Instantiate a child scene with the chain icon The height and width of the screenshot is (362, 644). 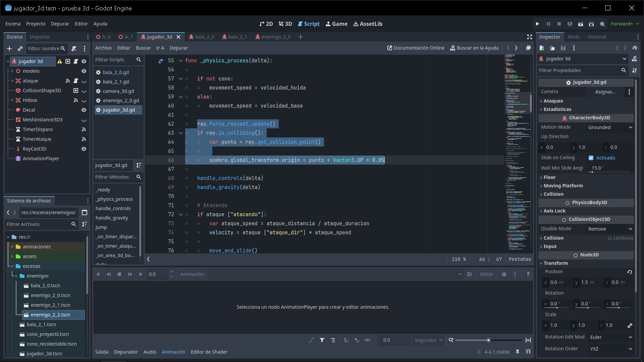point(20,49)
